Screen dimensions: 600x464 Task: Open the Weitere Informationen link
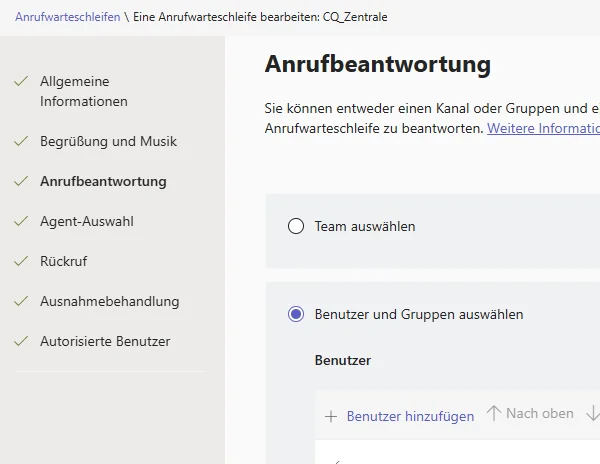pyautogui.click(x=543, y=128)
